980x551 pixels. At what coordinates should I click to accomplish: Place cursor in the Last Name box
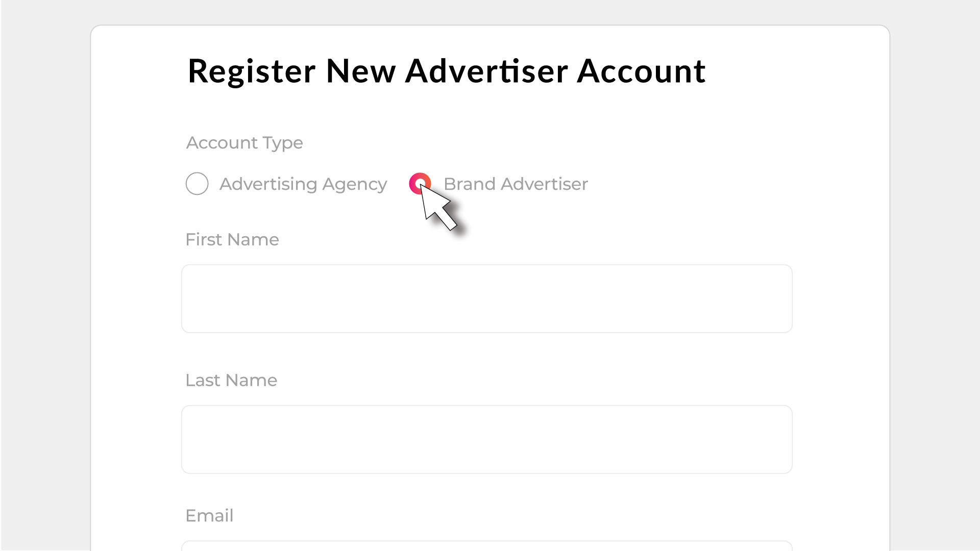[x=486, y=439]
